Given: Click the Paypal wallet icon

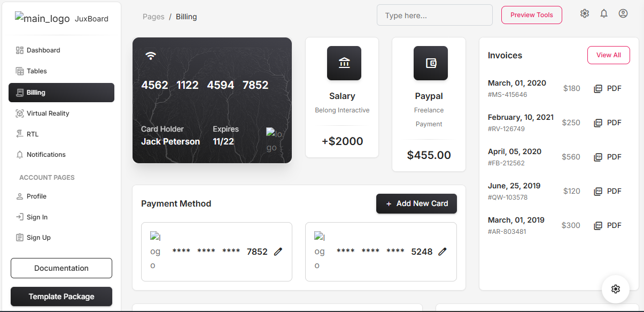Looking at the screenshot, I should tap(431, 63).
